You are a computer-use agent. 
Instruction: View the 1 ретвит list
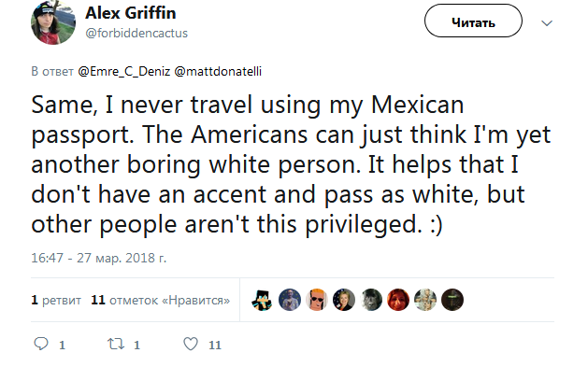(56, 300)
